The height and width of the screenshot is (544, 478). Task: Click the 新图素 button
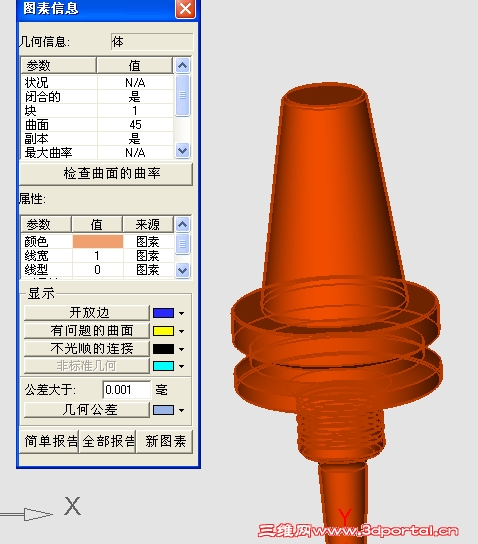165,441
